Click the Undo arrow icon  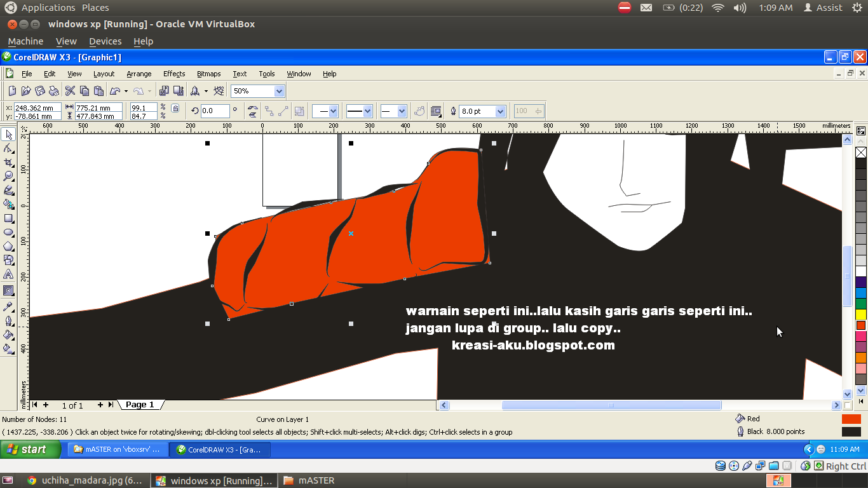tap(115, 91)
